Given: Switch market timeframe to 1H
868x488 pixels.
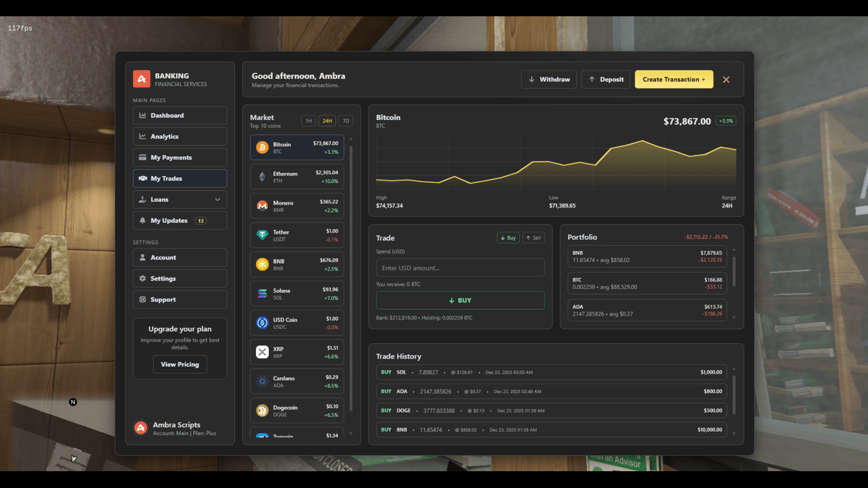Looking at the screenshot, I should [308, 121].
